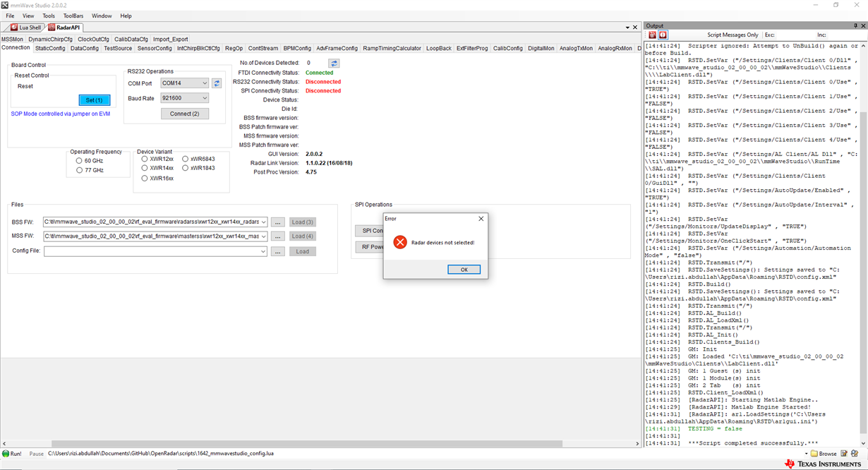Screen dimensions: 868x470
Task: Open the View menu
Action: tap(28, 16)
